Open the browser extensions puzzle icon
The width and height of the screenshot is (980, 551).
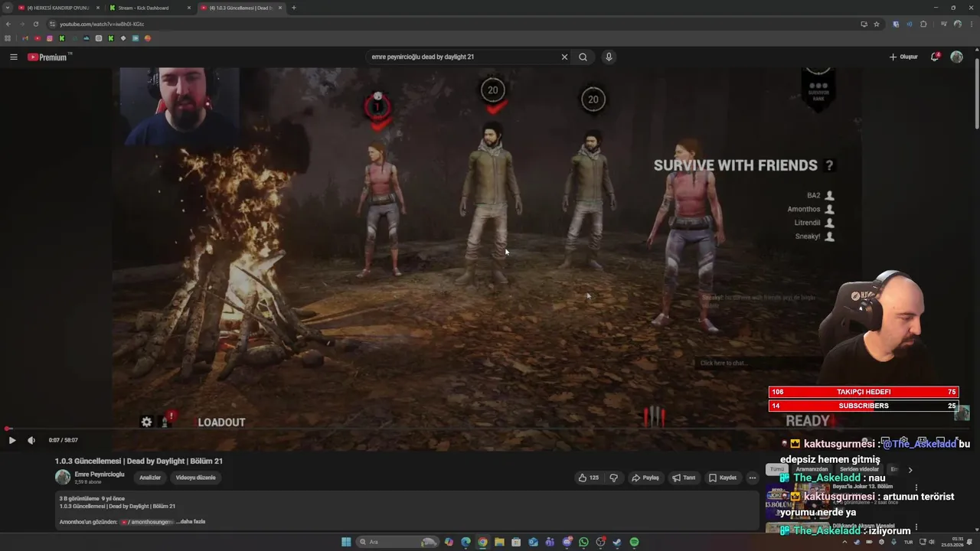(923, 24)
